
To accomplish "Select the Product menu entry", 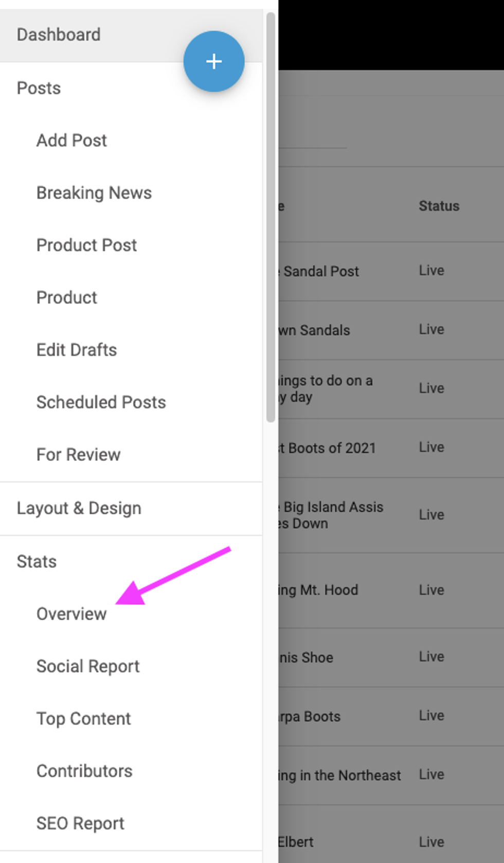I will (x=67, y=298).
